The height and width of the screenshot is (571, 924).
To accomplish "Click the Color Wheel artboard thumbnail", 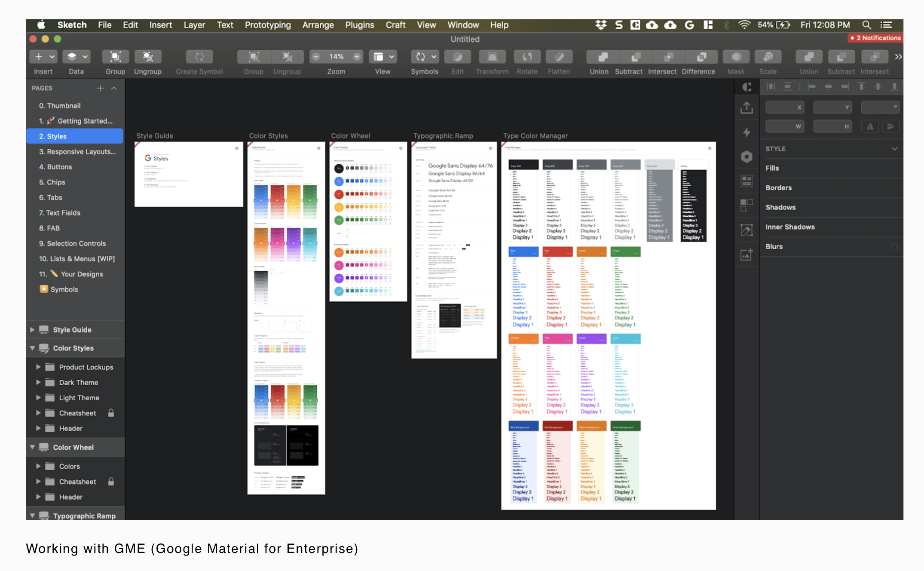I will [368, 221].
